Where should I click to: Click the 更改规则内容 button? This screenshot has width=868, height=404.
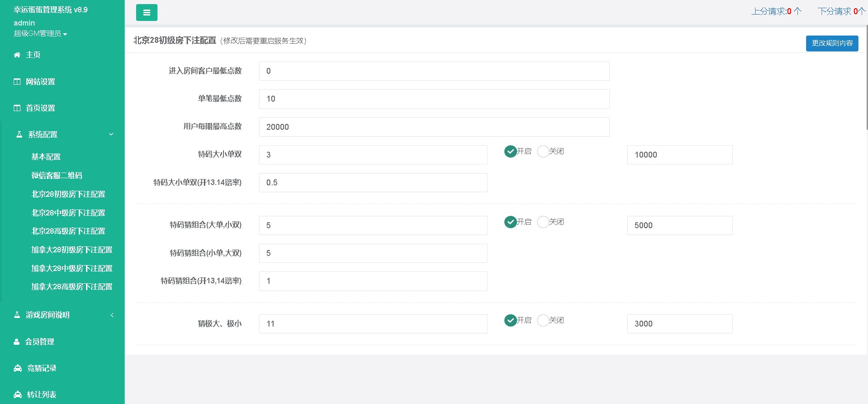click(x=832, y=43)
